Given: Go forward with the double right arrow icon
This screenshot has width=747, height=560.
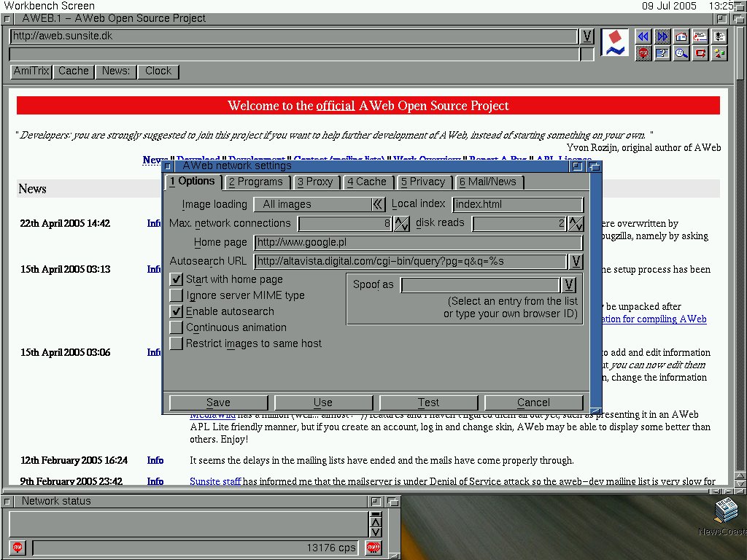Looking at the screenshot, I should coord(662,36).
